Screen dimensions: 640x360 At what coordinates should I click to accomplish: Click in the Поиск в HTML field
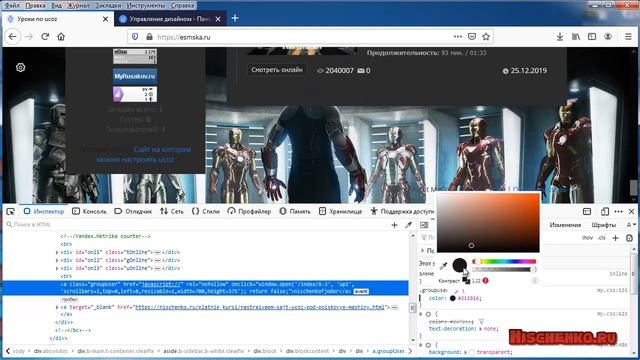(196, 225)
